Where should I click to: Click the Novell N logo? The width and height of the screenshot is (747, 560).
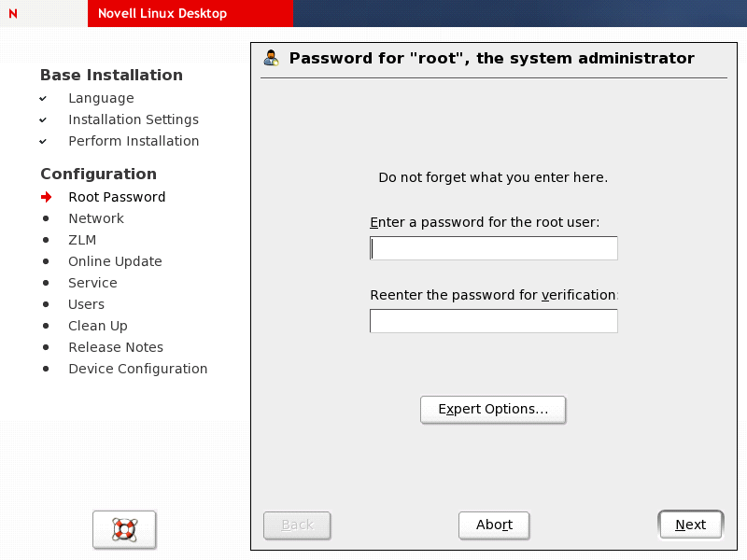pos(13,13)
